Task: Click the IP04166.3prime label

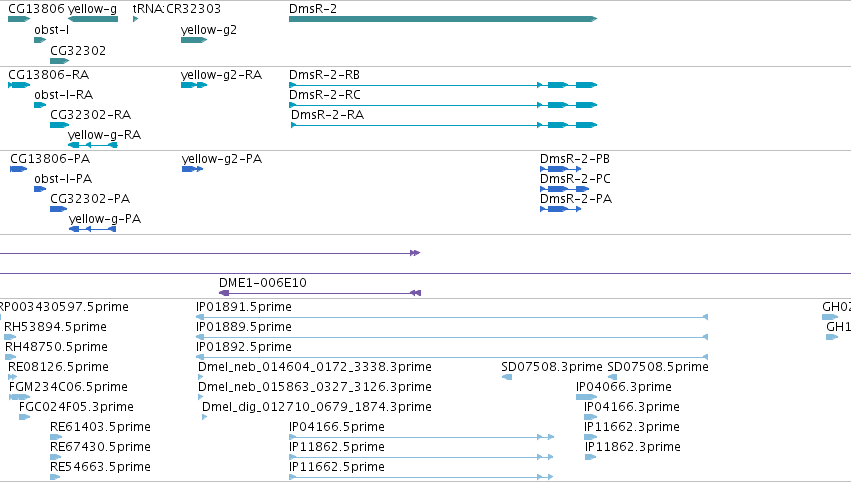Action: tap(632, 407)
